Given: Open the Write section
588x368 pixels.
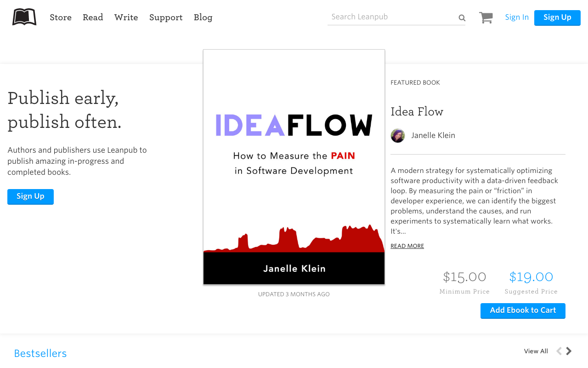Looking at the screenshot, I should tap(126, 17).
